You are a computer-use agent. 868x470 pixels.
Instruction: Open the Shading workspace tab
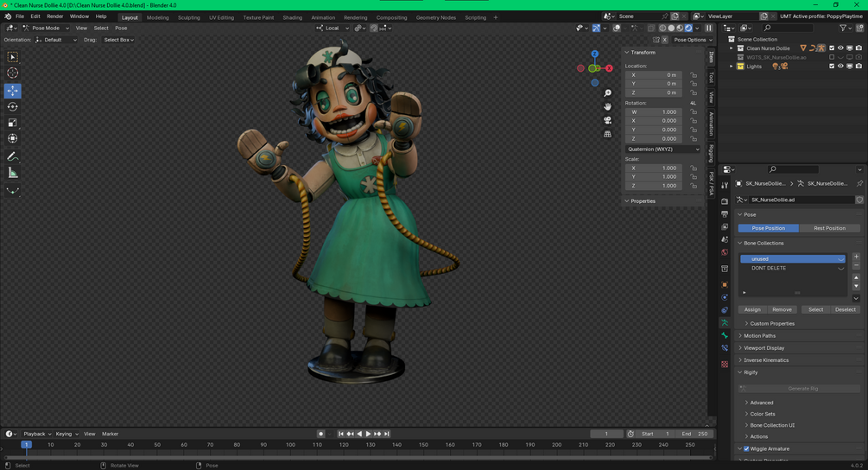click(x=293, y=17)
